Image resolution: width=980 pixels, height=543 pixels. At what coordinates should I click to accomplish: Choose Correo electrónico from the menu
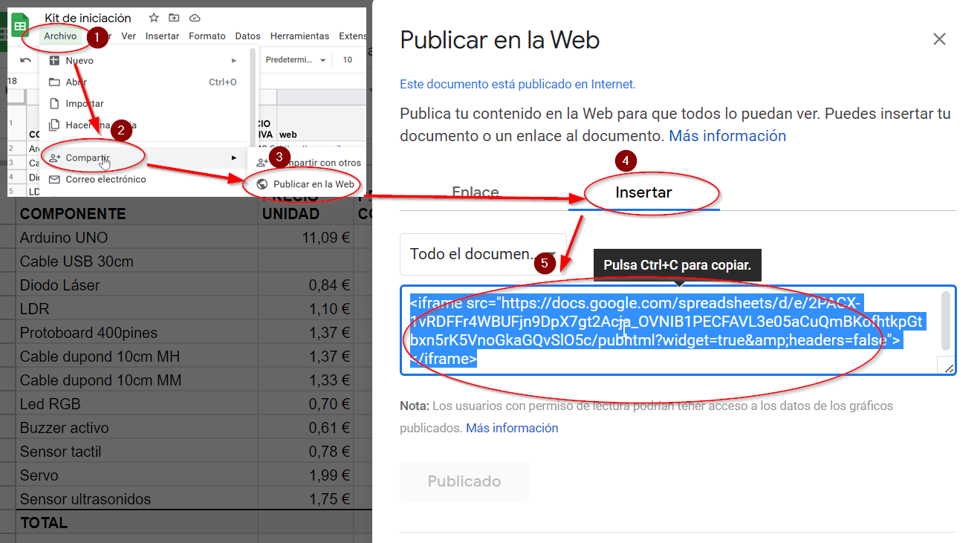pos(144,179)
